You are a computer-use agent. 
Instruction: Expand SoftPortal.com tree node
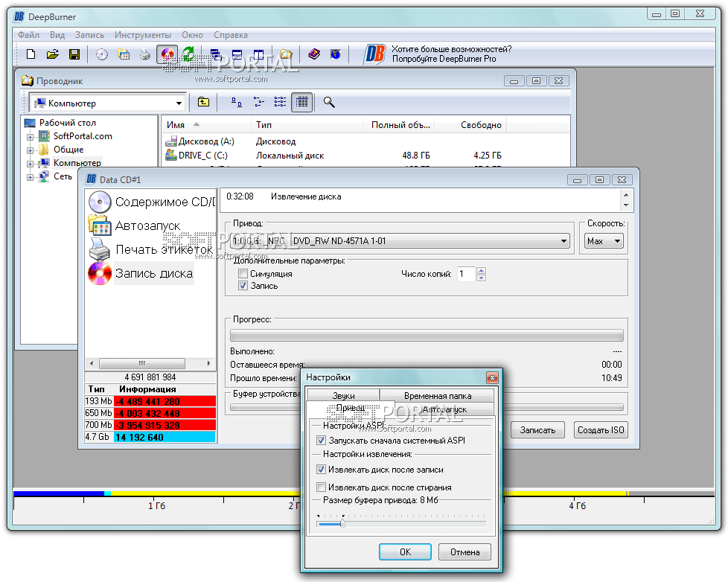click(31, 137)
